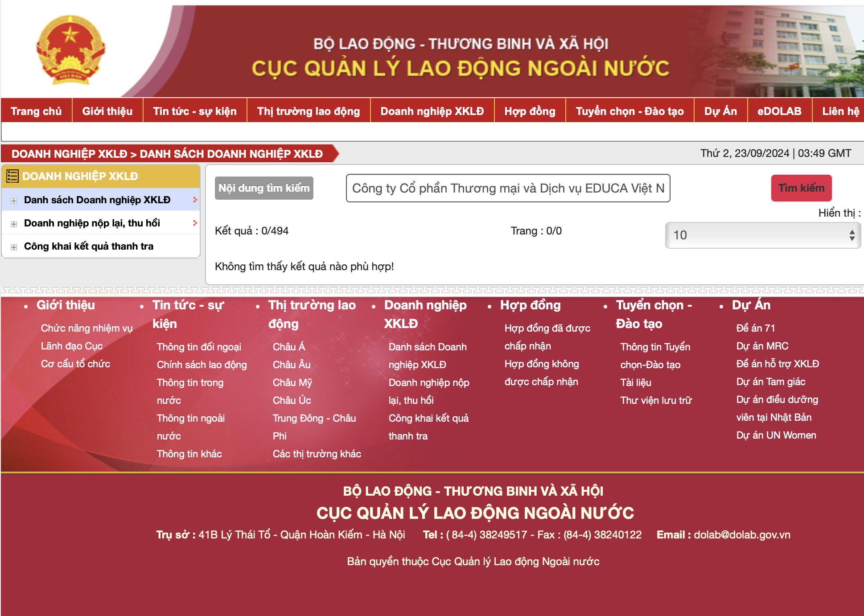Open the Hiển thị count dropdown
The width and height of the screenshot is (864, 616).
(762, 235)
